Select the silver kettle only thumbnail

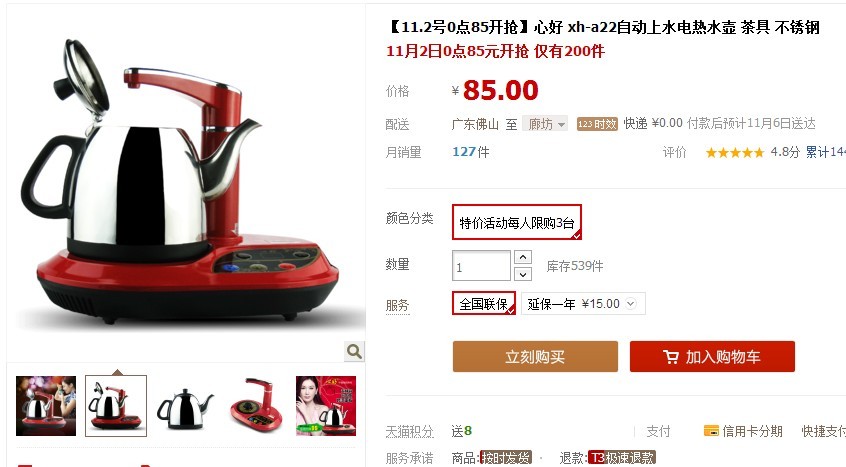click(x=185, y=406)
